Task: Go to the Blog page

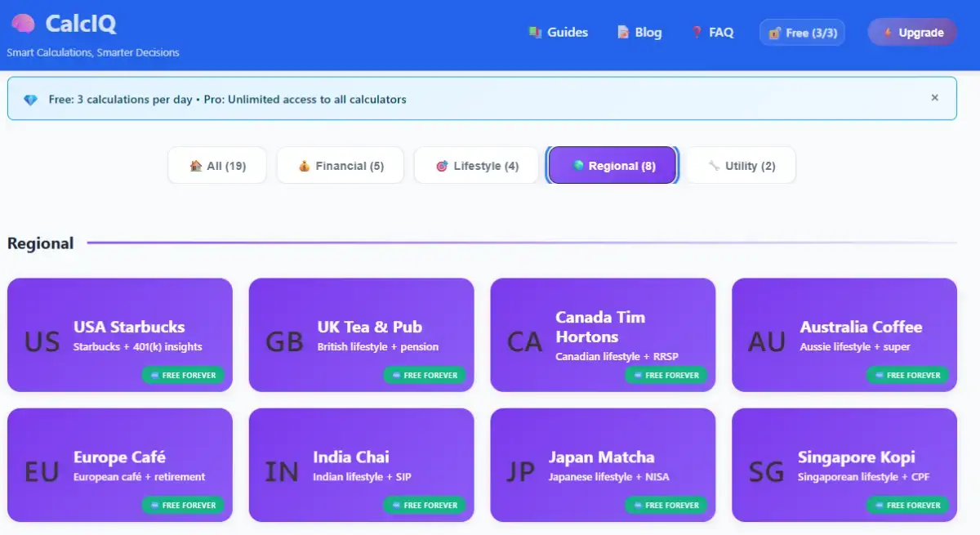Action: tap(639, 33)
